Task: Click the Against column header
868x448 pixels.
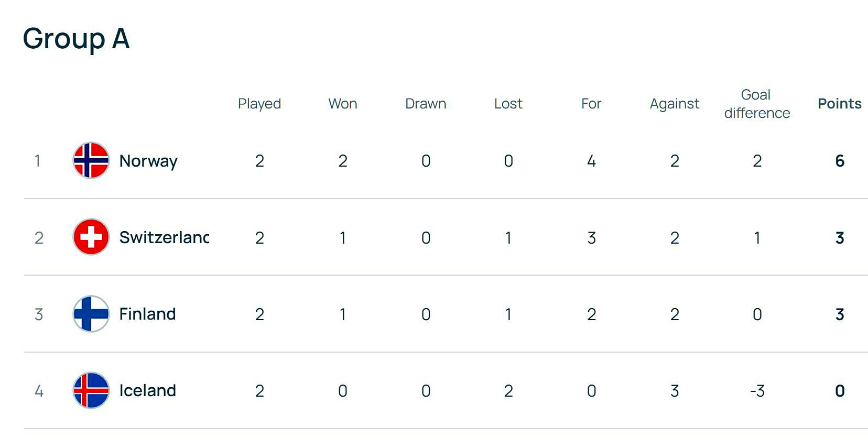Action: 675,104
